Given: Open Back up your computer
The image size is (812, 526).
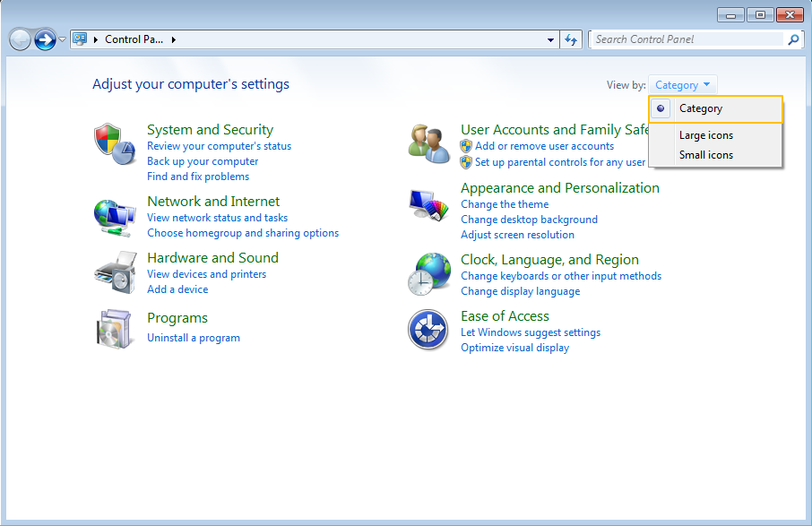Looking at the screenshot, I should tap(203, 161).
